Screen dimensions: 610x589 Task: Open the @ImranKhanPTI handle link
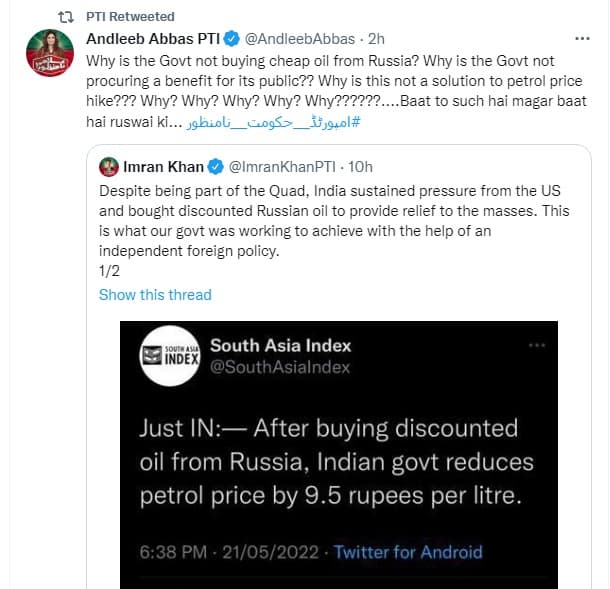click(x=282, y=167)
